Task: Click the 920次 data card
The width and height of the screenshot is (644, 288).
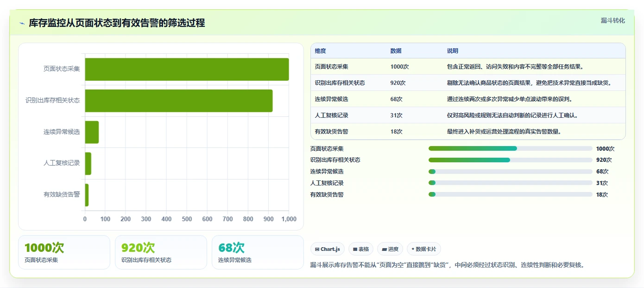Action: coord(161,252)
